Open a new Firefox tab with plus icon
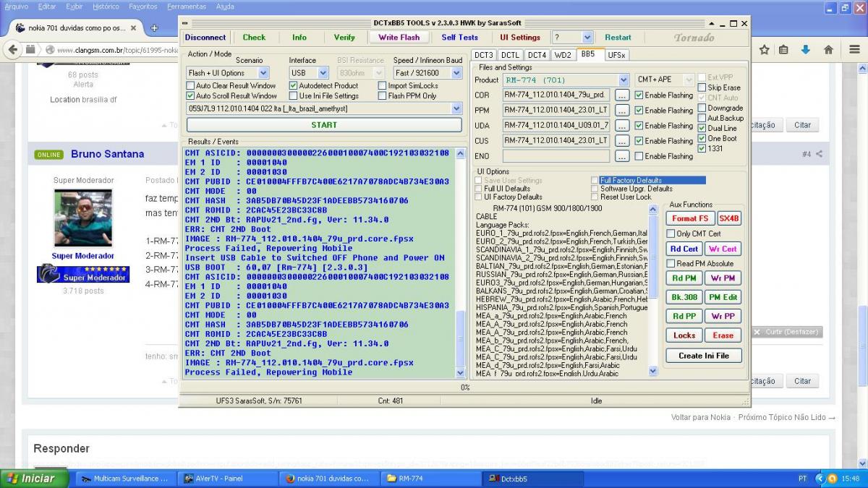The height and width of the screenshot is (488, 868). click(x=154, y=28)
